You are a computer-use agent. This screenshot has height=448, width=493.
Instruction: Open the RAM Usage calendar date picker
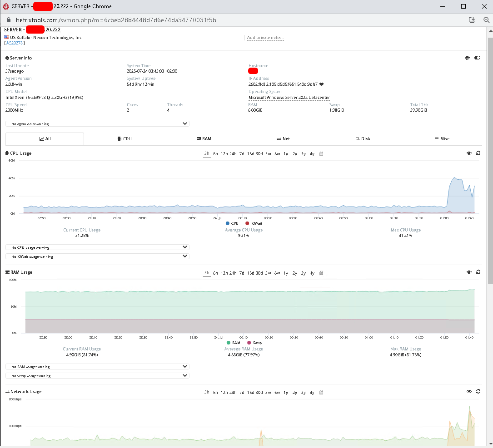coord(321,273)
